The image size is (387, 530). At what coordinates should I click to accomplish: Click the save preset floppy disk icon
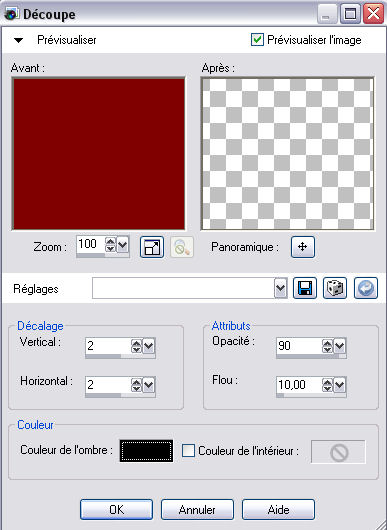click(305, 288)
